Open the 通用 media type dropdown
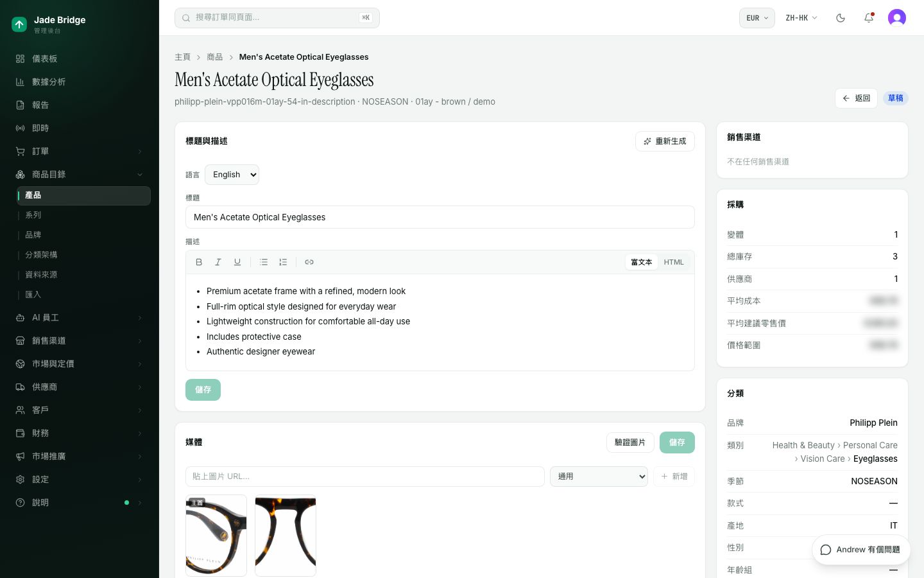Viewport: 924px width, 578px height. click(x=599, y=477)
